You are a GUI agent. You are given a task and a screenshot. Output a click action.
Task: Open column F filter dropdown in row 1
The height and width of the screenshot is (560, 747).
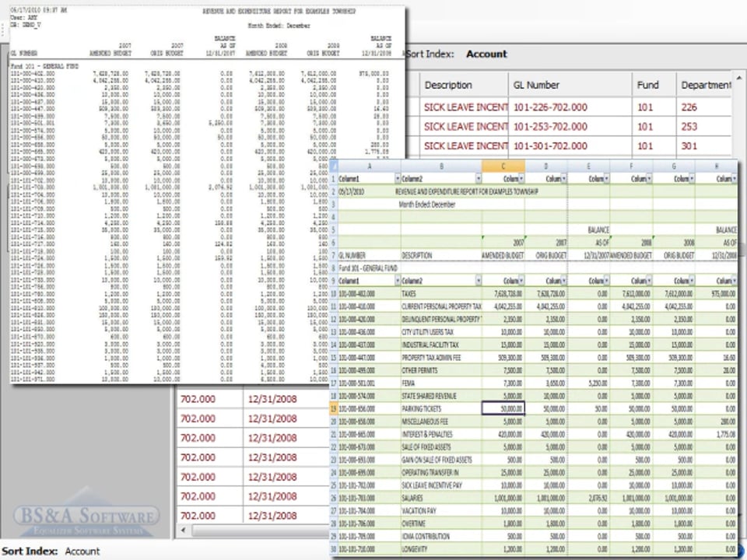[x=649, y=179]
